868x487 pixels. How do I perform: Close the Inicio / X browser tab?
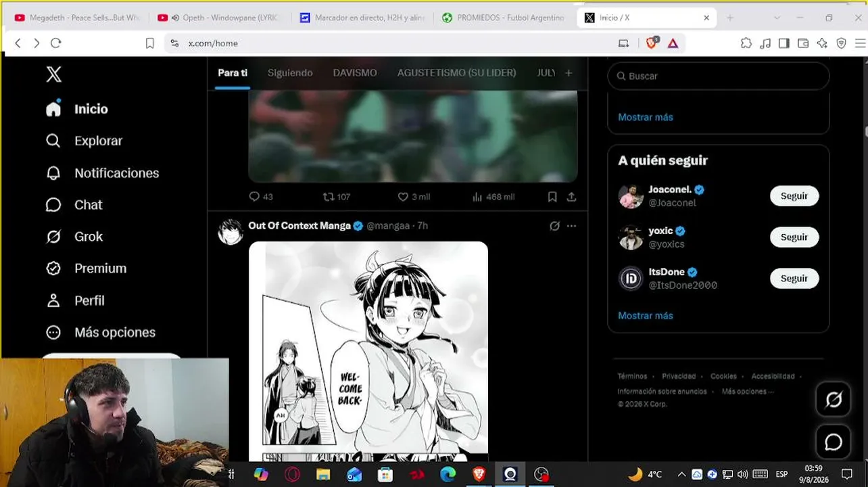(706, 18)
